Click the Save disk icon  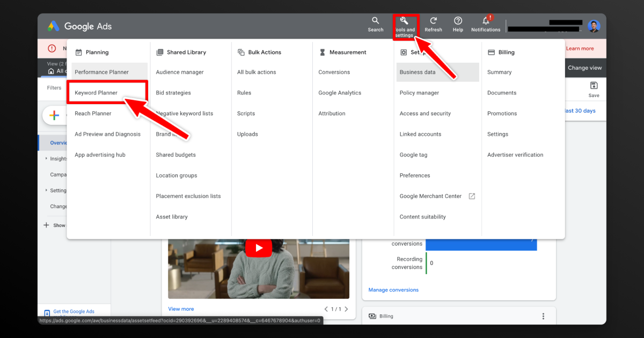point(594,86)
